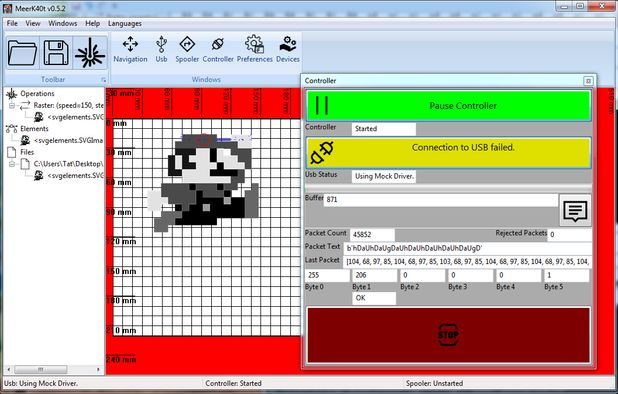
Task: Open the Help menu
Action: [x=93, y=24]
